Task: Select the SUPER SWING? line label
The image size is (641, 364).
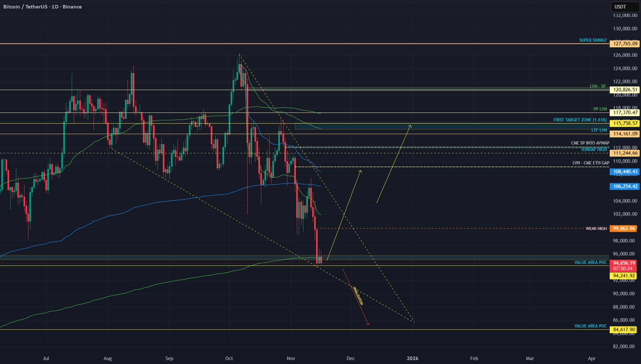Action: click(x=593, y=40)
